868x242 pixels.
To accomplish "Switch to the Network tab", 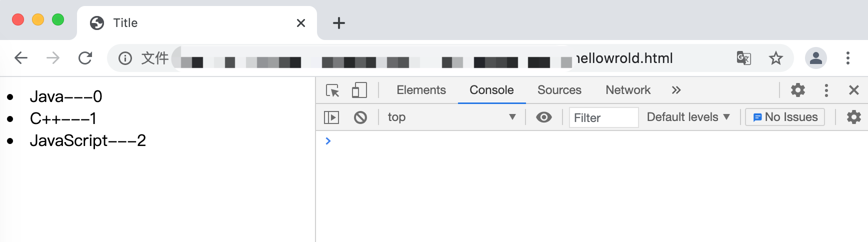I will [628, 90].
